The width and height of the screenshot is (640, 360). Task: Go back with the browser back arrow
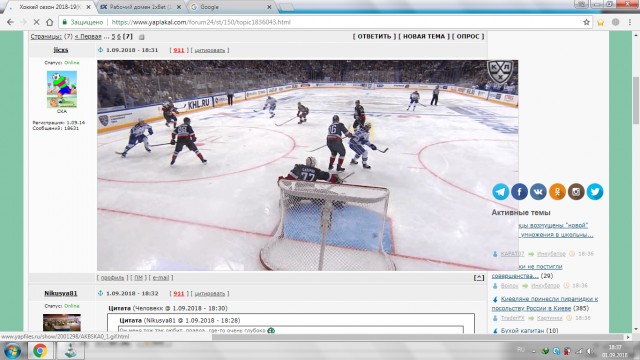10,22
